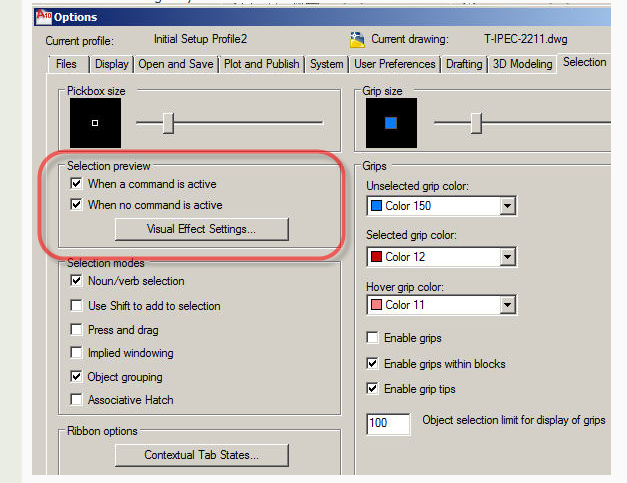This screenshot has height=483, width=627.
Task: Adjust the Pickbox size slider handle
Action: click(x=168, y=123)
